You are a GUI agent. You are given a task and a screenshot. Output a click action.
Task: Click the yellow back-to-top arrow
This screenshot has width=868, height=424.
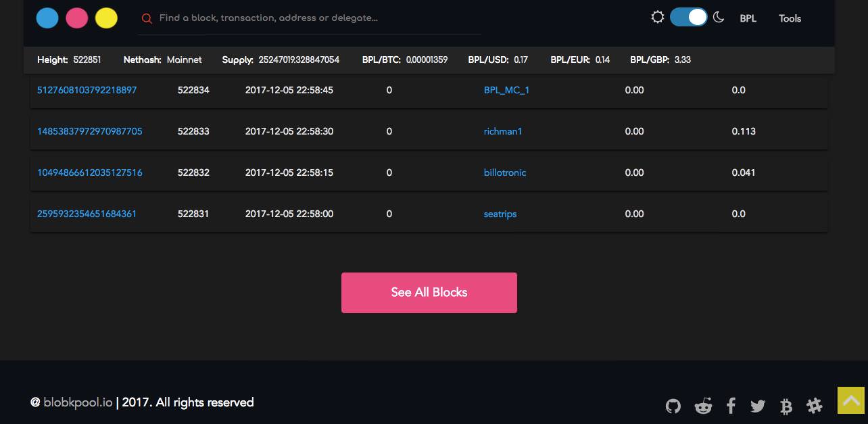tap(851, 400)
